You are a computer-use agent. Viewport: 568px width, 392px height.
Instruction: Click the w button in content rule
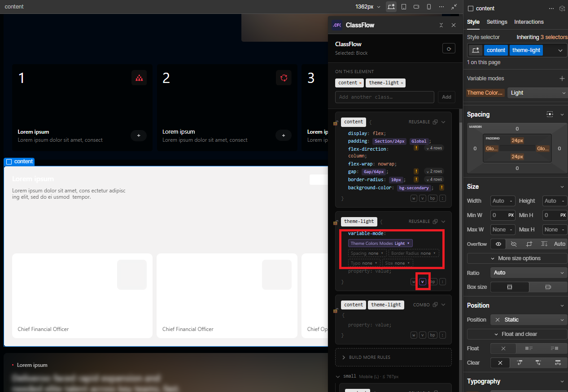414,198
